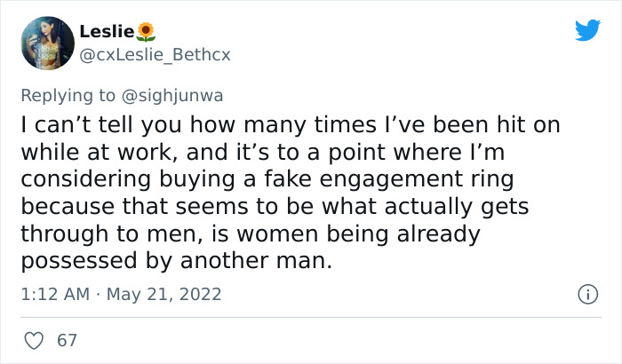Viewport: 622px width, 364px height.
Task: Click the tweet's first line of text
Action: click(290, 125)
